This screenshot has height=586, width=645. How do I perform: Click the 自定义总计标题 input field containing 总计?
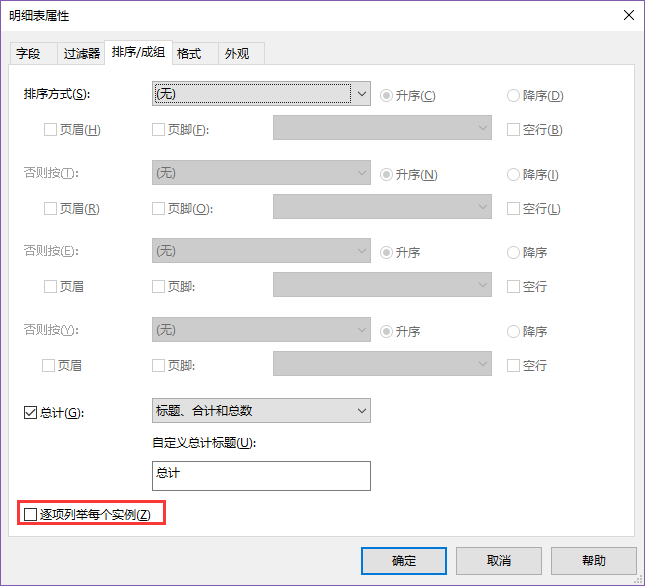coord(261,476)
